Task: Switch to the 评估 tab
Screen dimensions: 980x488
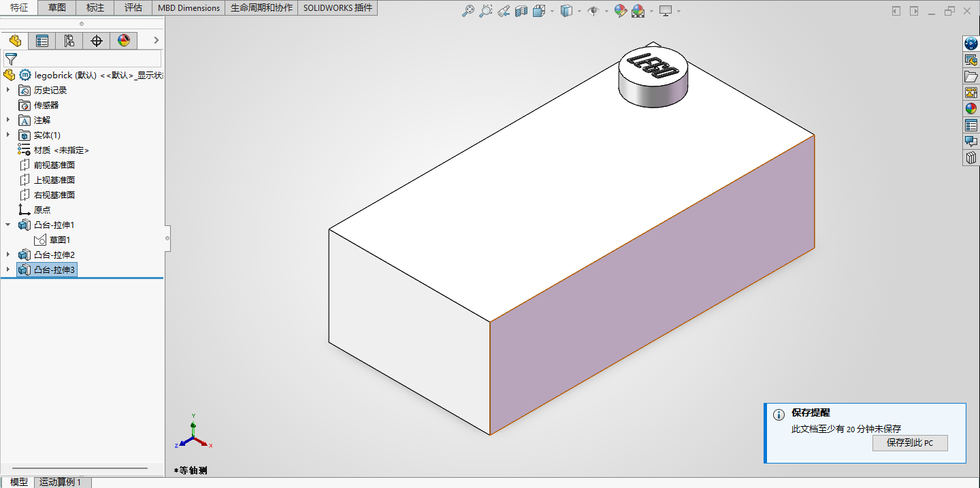Action: click(x=133, y=8)
